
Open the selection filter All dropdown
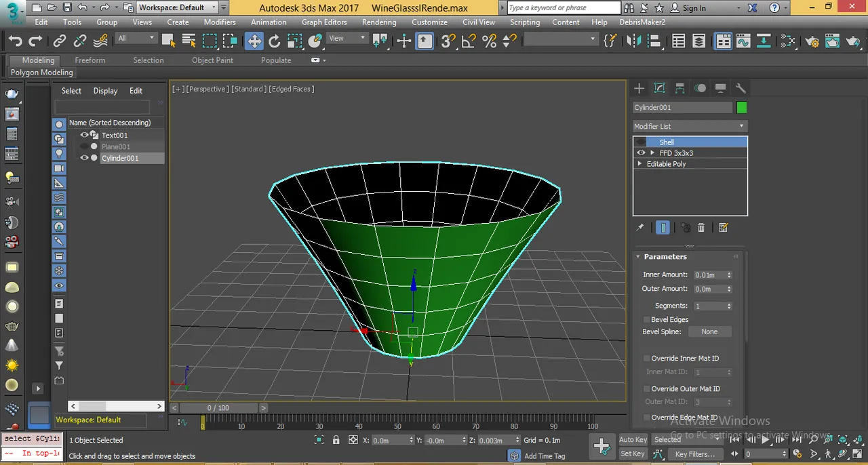coord(136,38)
